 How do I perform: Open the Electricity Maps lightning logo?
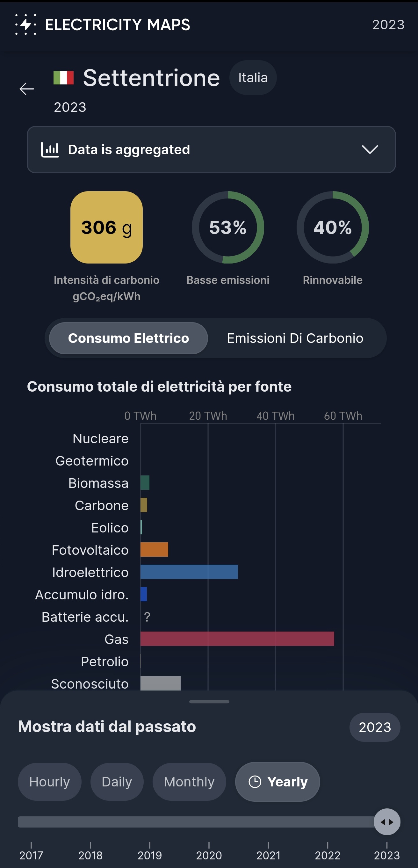pyautogui.click(x=25, y=24)
